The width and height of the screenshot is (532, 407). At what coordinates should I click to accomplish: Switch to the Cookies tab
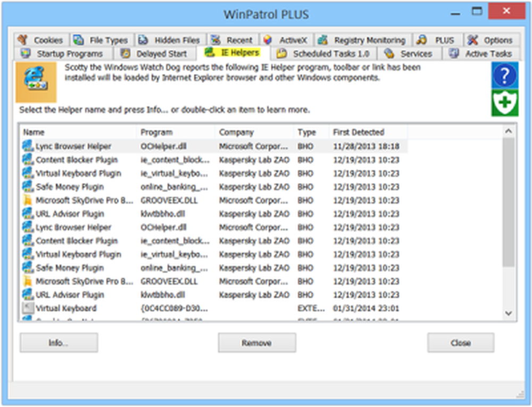[41, 40]
